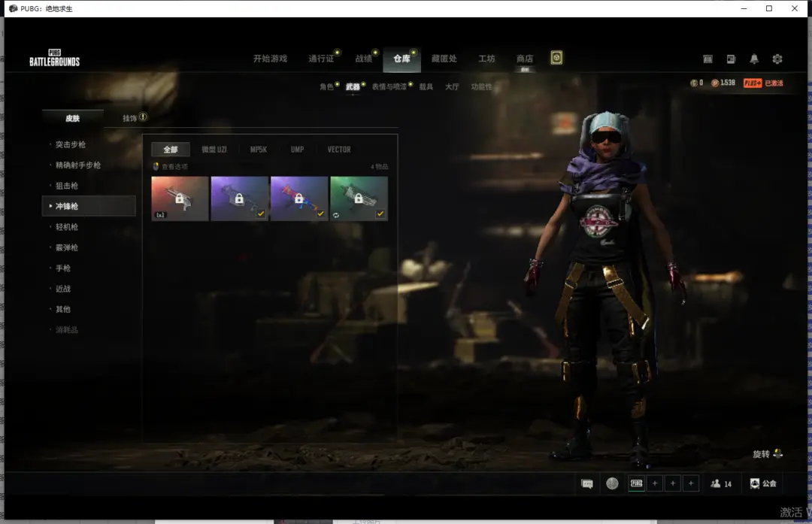This screenshot has width=812, height=524.
Task: Expand the 其他 category
Action: (63, 309)
